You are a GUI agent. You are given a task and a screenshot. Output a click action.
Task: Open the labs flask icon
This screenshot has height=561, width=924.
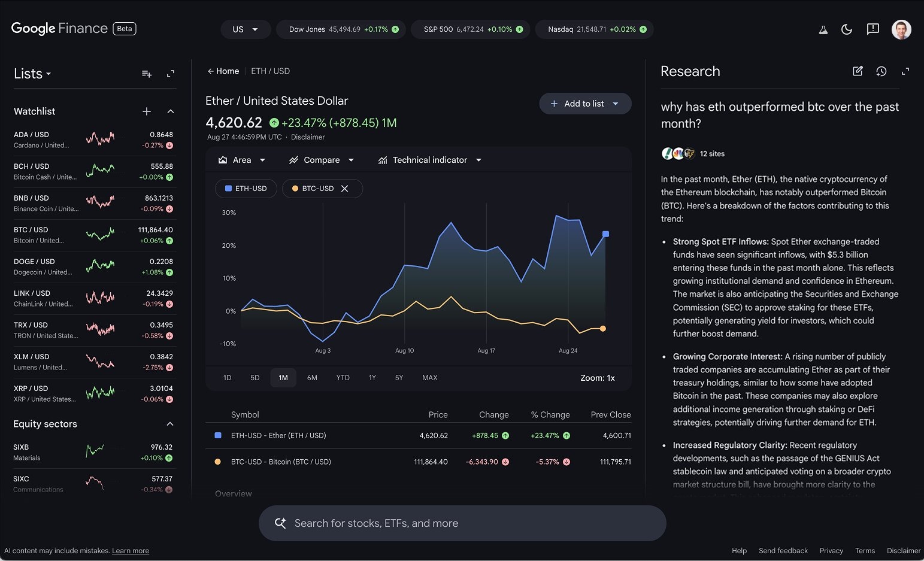823,29
